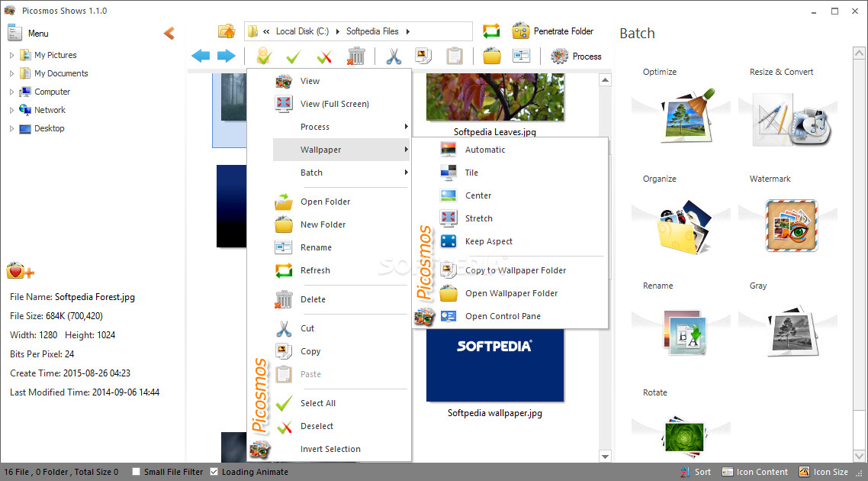868x481 pixels.
Task: Open the Menu button
Action: 28,34
